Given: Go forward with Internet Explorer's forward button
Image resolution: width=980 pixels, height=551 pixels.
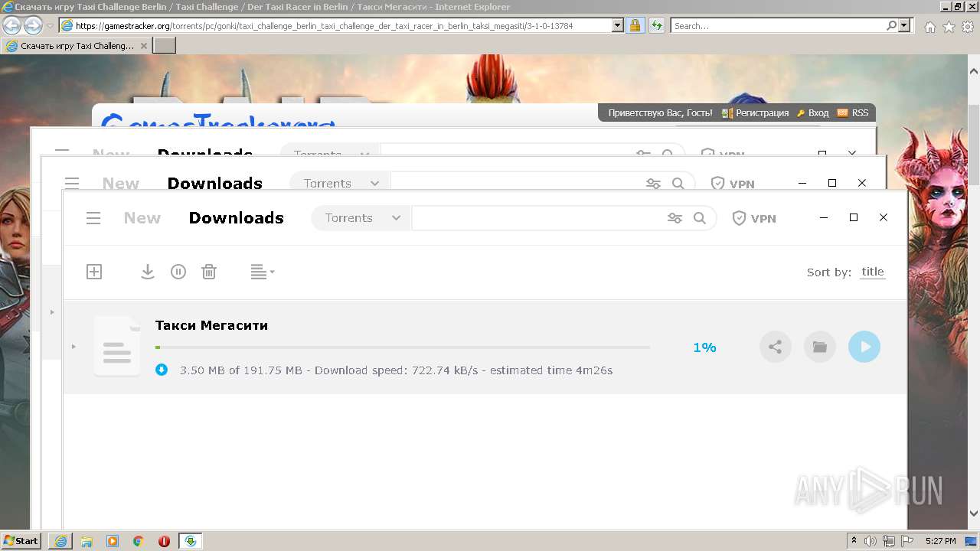Looking at the screenshot, I should point(33,25).
